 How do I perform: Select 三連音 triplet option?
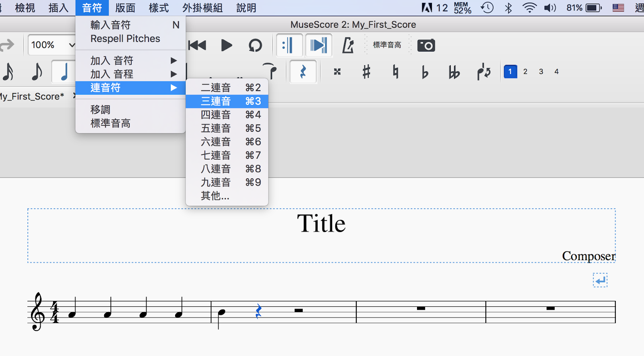(227, 101)
